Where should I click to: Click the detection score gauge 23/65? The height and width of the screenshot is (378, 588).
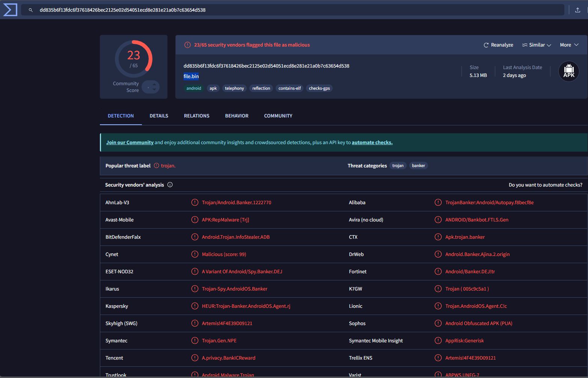tap(134, 59)
